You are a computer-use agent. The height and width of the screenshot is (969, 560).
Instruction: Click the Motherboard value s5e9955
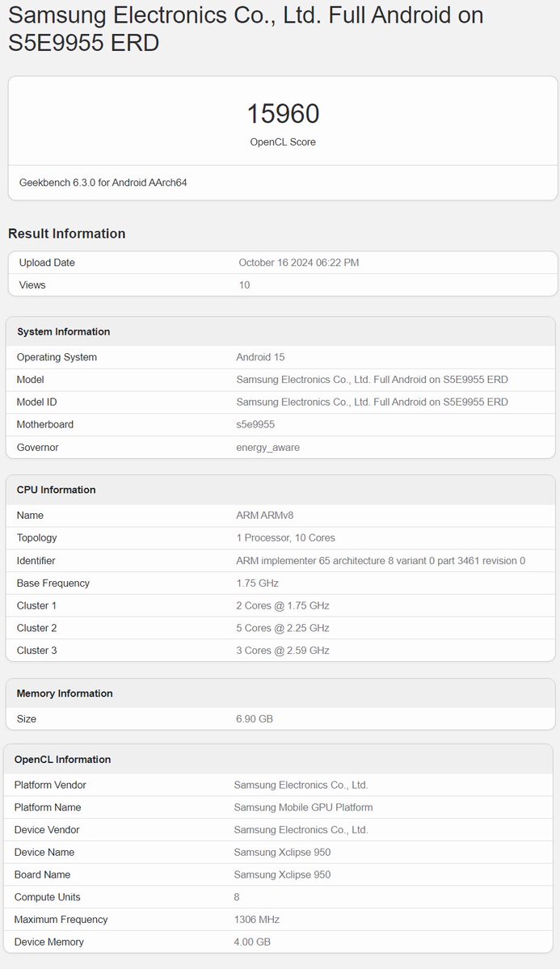click(259, 425)
